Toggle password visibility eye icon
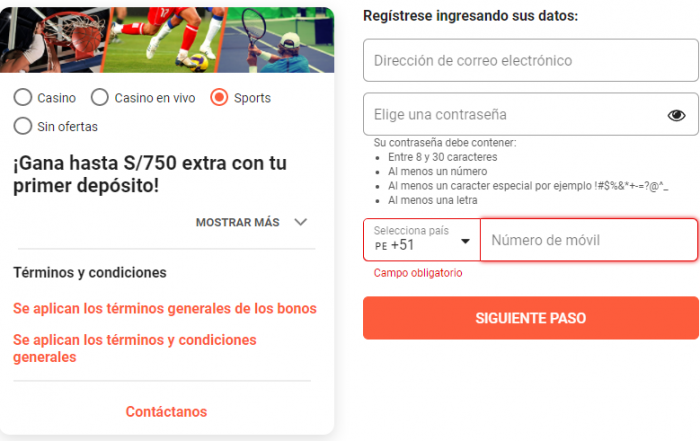Screen dimensions: 700x441 [676, 115]
